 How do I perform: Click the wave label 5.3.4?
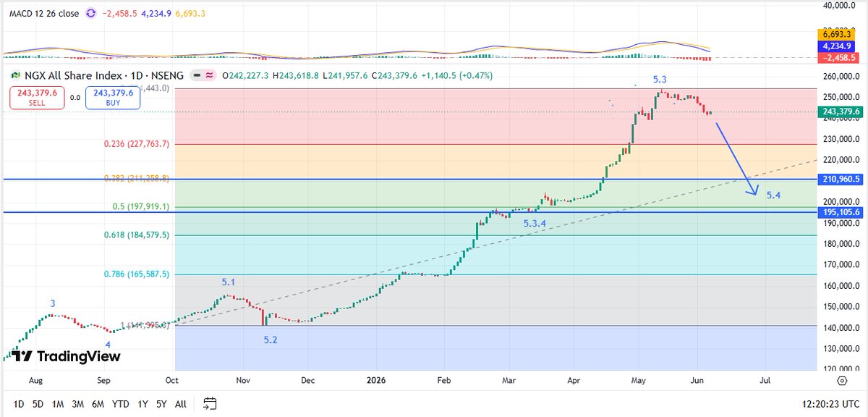click(535, 224)
